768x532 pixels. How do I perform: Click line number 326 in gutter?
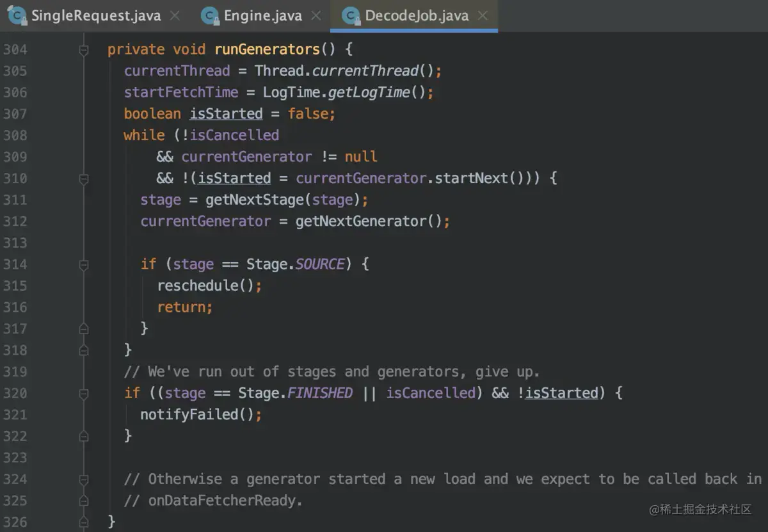(x=15, y=522)
